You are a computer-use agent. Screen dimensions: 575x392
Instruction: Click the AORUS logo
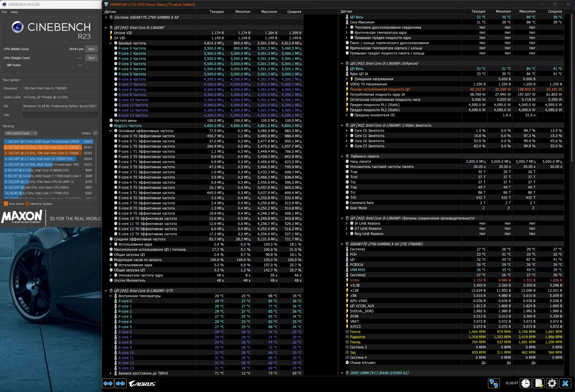click(x=142, y=383)
